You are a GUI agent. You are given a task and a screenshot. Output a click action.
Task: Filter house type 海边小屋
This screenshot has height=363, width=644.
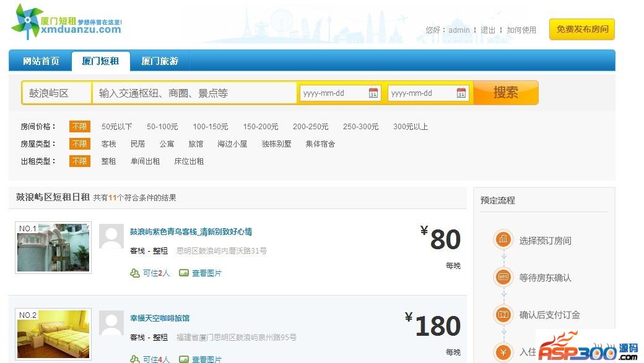[232, 144]
